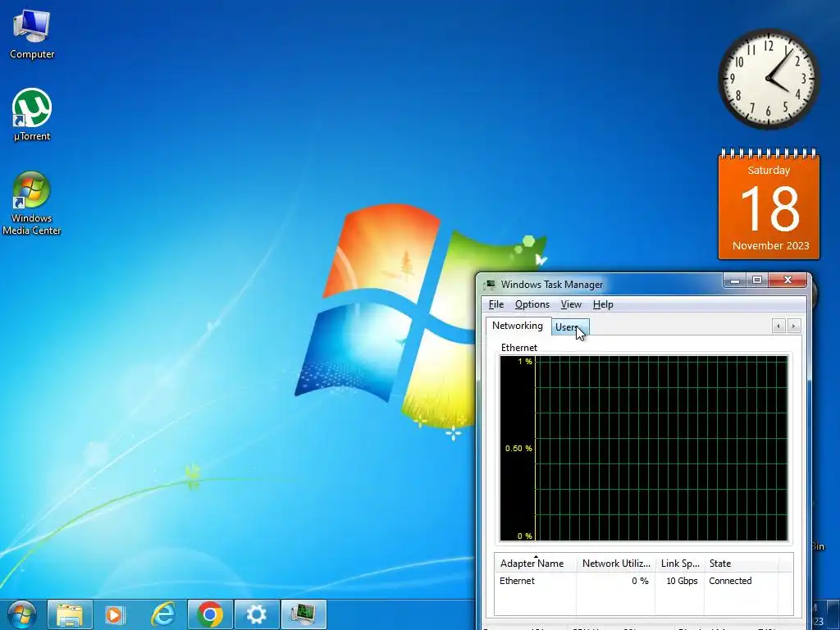
Task: Open the Computer desktop icon
Action: coord(32,33)
